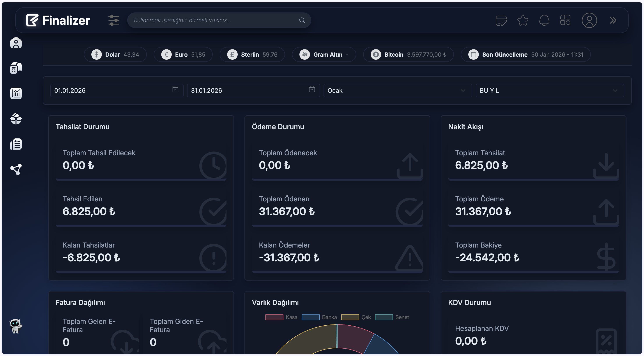Open the calculator accounting sidebar icon
The width and height of the screenshot is (644, 356).
pos(16,68)
